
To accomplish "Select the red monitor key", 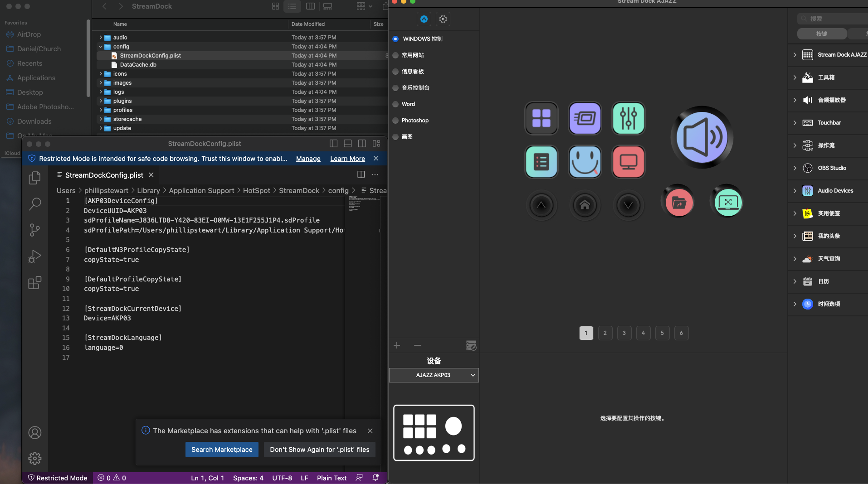I will point(629,162).
